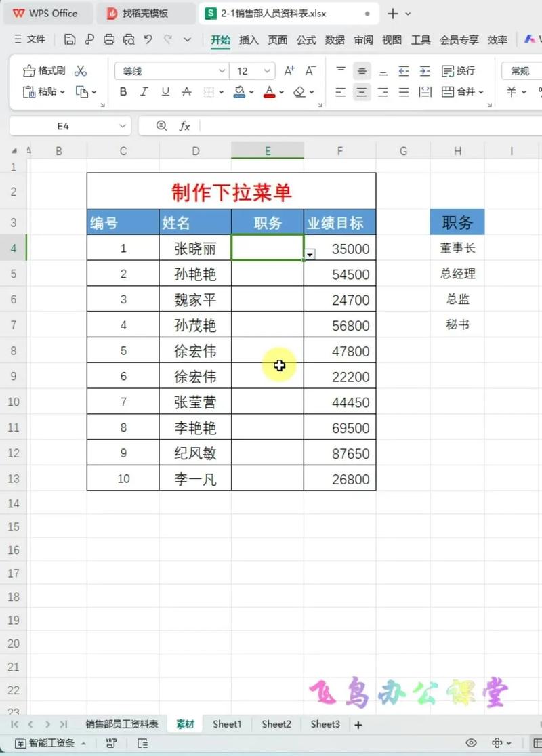Click the Cut scissors icon
Image resolution: width=542 pixels, height=756 pixels.
(81, 71)
